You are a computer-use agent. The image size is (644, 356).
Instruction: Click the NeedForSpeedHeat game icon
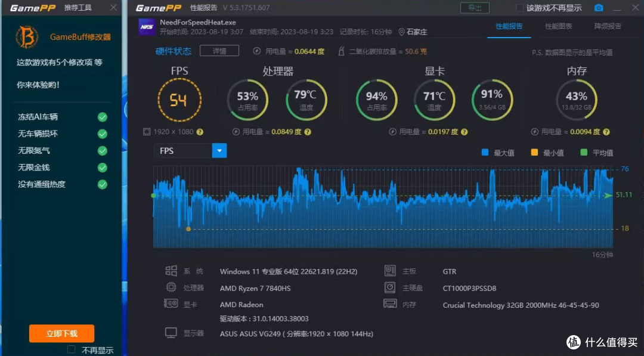coord(147,27)
